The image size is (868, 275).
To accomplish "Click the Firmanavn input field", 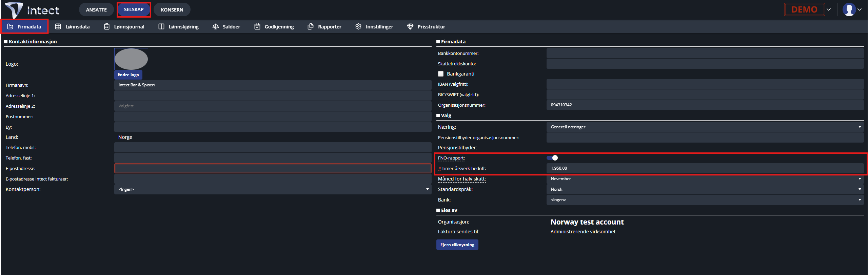I will pos(273,85).
